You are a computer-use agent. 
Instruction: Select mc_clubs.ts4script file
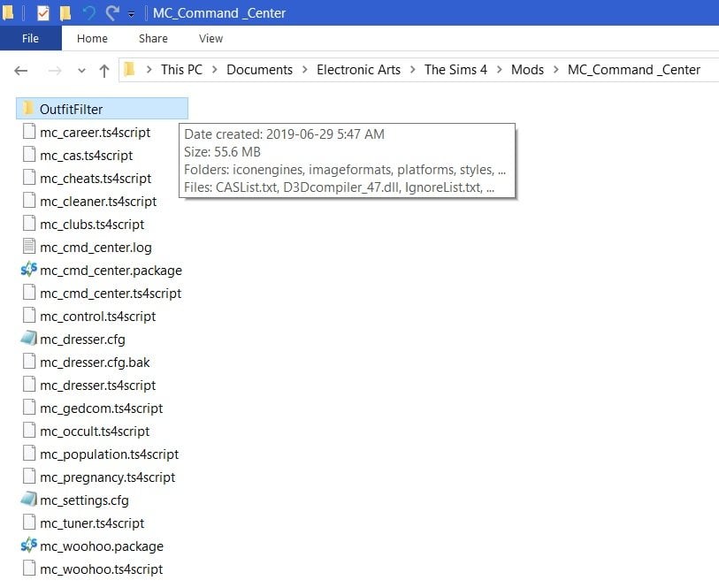coord(92,225)
